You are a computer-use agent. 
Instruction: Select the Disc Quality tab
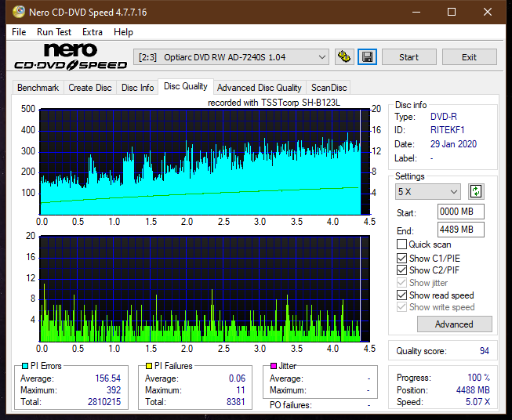tap(186, 86)
